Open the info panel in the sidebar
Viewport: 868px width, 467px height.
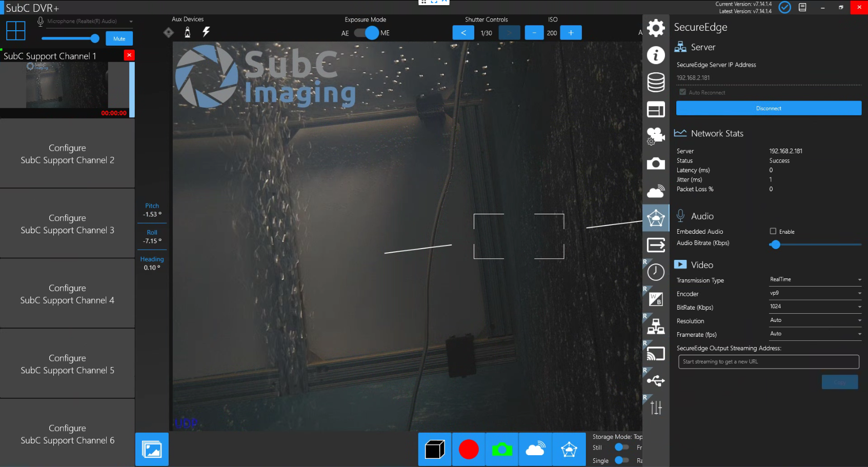(x=656, y=55)
